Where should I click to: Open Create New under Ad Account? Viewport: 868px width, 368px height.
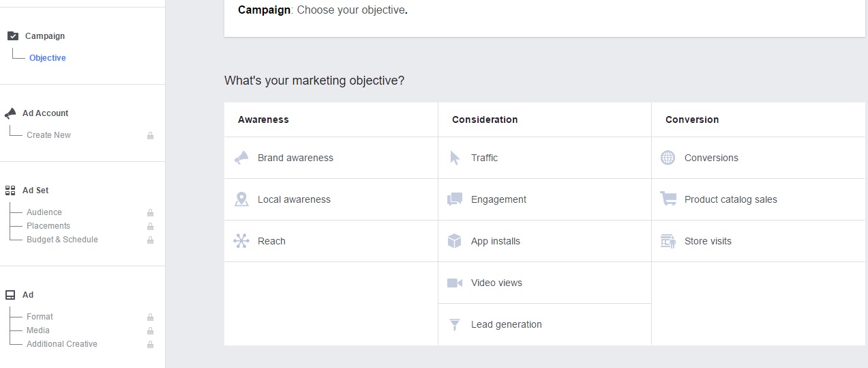[48, 135]
